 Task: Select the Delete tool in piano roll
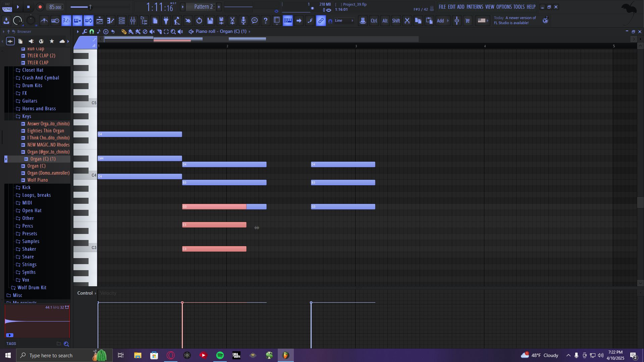(x=145, y=32)
